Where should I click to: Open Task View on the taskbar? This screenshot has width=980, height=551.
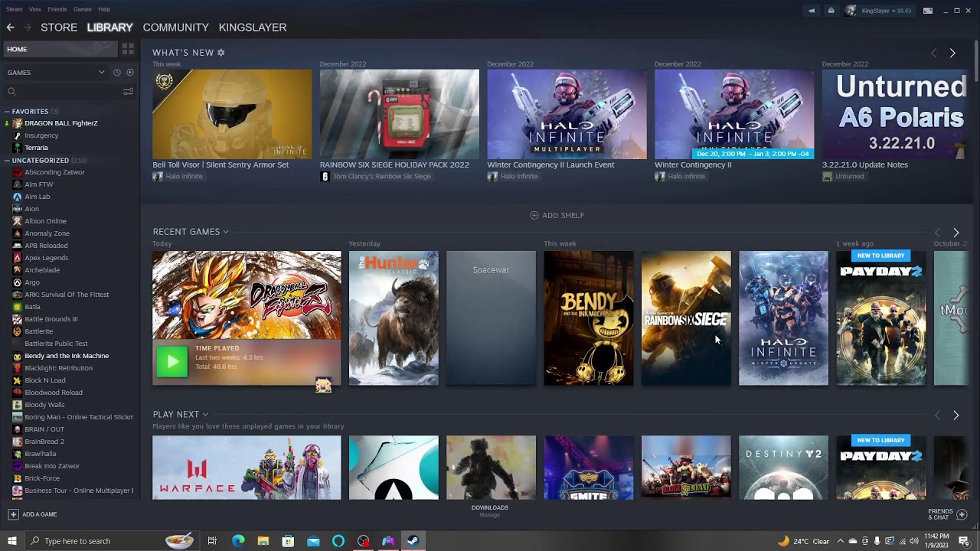[x=212, y=541]
